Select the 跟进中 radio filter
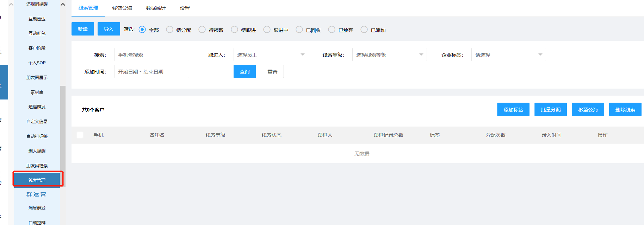The image size is (644, 225). [267, 30]
